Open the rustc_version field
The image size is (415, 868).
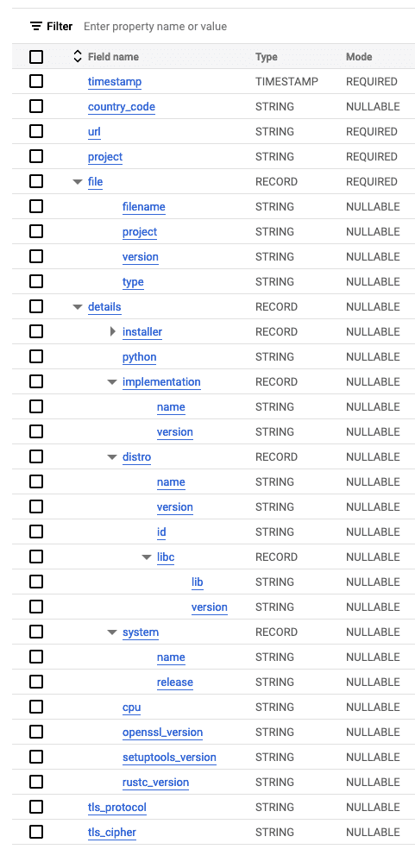click(x=155, y=783)
